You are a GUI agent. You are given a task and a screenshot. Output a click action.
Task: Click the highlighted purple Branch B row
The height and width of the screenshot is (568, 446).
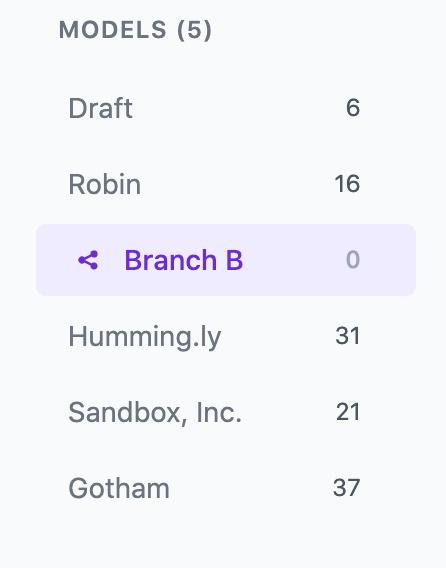226,260
